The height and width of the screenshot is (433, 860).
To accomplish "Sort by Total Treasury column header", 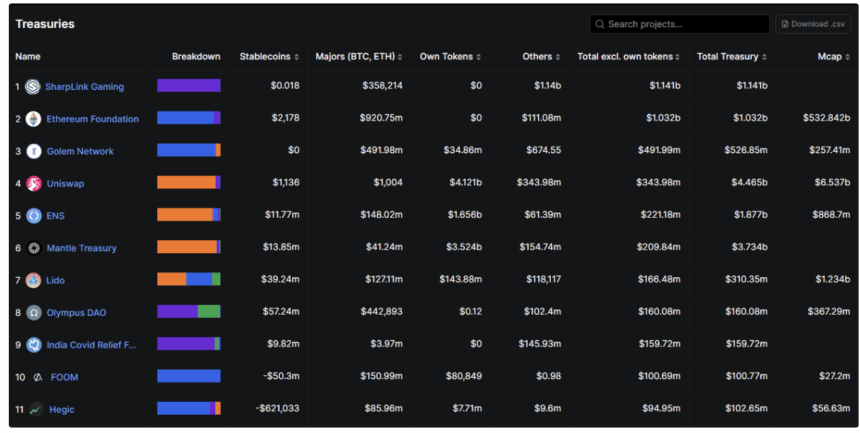I will pyautogui.click(x=732, y=57).
